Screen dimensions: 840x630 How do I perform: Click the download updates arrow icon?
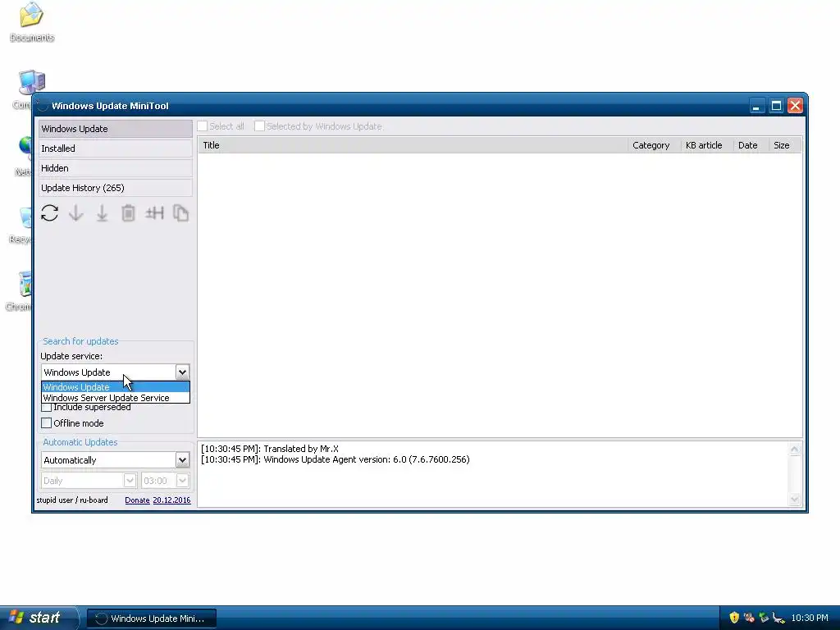click(76, 213)
